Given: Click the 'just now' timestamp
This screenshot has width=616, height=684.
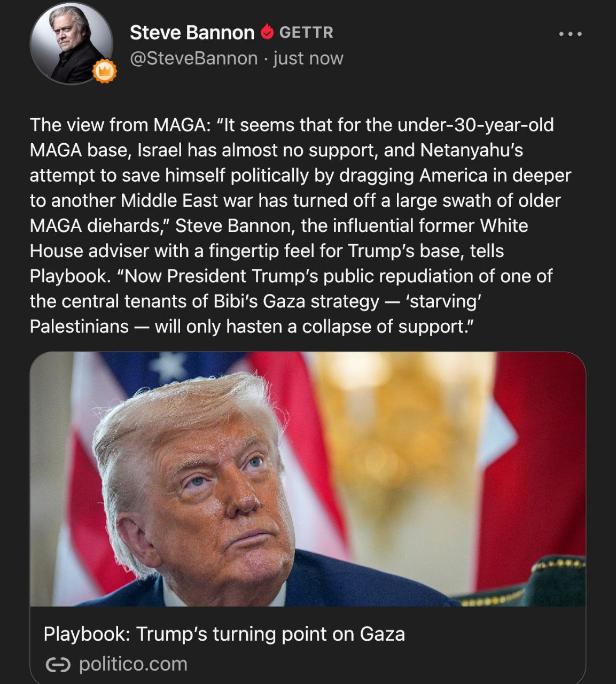Looking at the screenshot, I should [x=308, y=58].
